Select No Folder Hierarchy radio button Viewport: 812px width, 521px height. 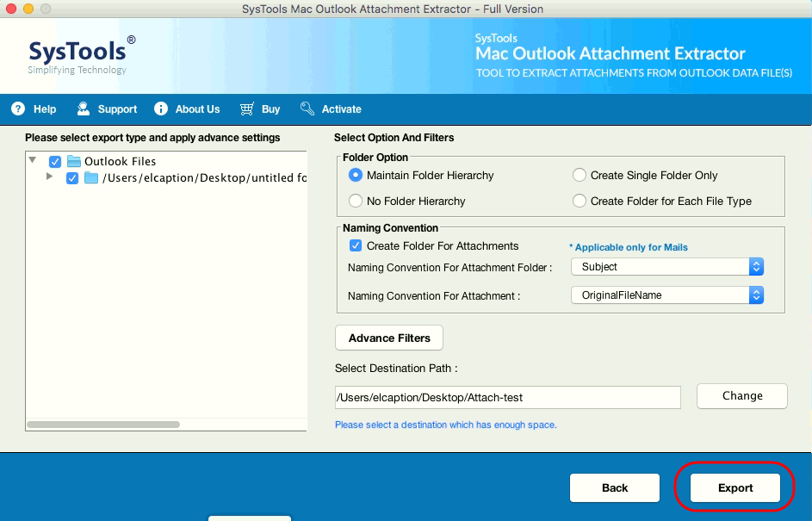(x=356, y=201)
